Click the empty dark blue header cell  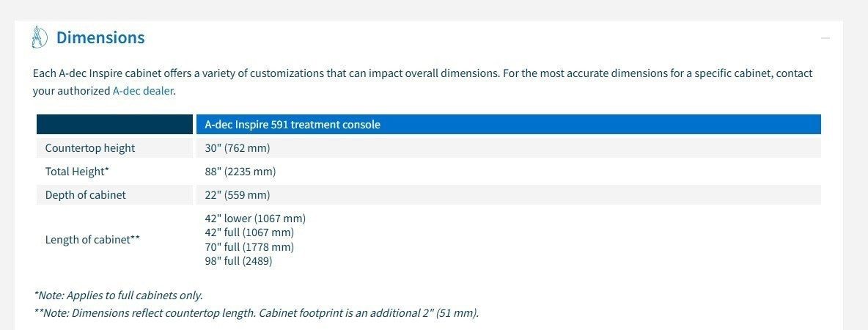tap(114, 125)
